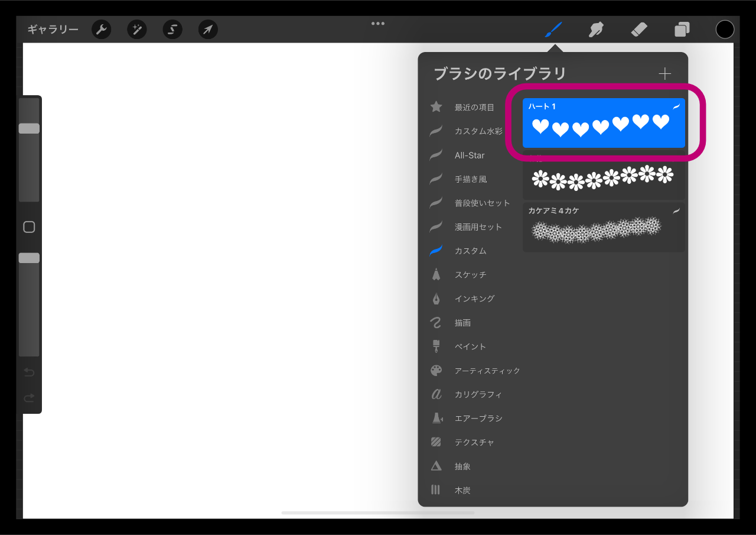Select the Eraser tool
This screenshot has height=535, width=756.
coord(639,30)
